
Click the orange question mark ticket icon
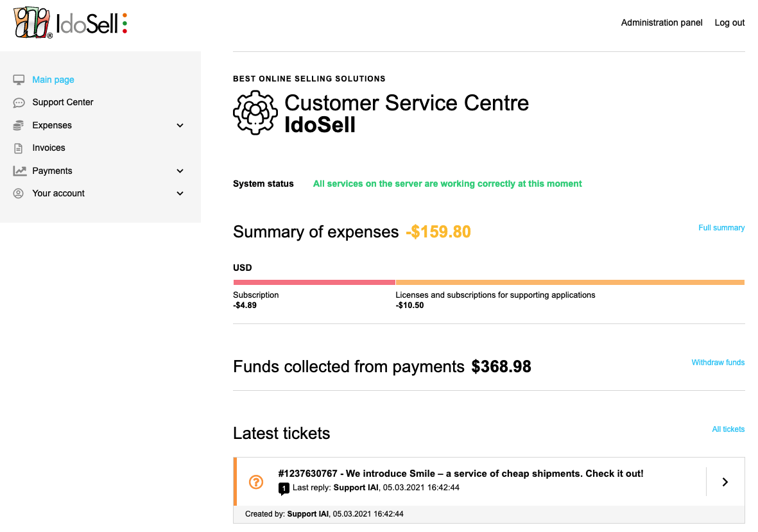tap(256, 482)
